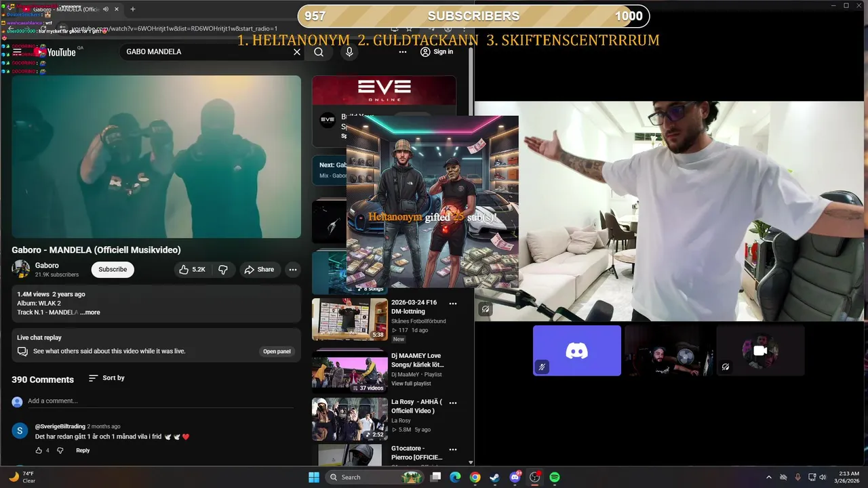
Task: Open the F16 DM-lottning video thumbnail
Action: point(350,319)
